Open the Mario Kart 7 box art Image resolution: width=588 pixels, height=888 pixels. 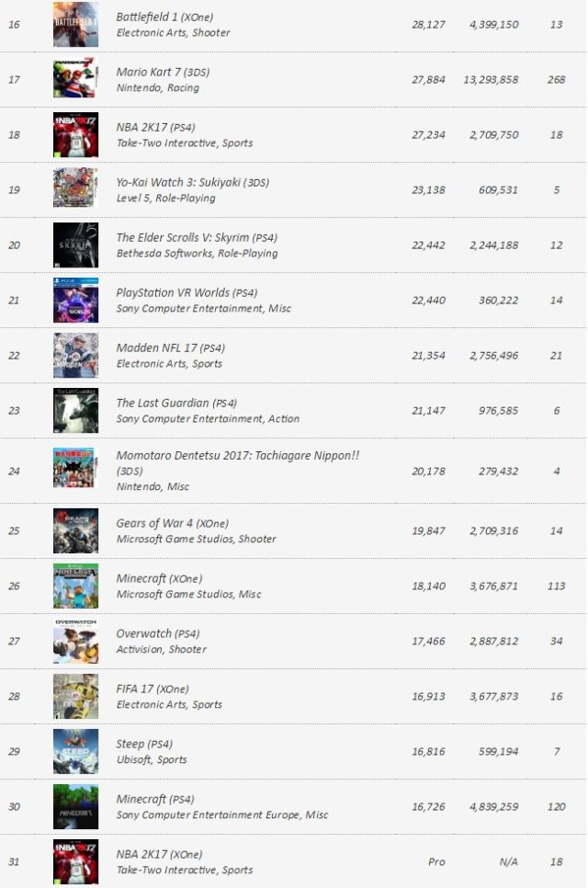click(x=75, y=80)
